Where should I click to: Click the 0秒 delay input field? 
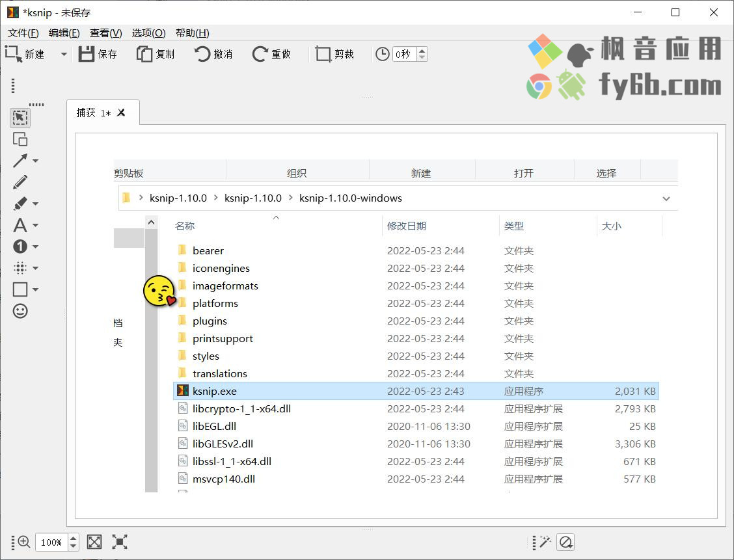404,54
